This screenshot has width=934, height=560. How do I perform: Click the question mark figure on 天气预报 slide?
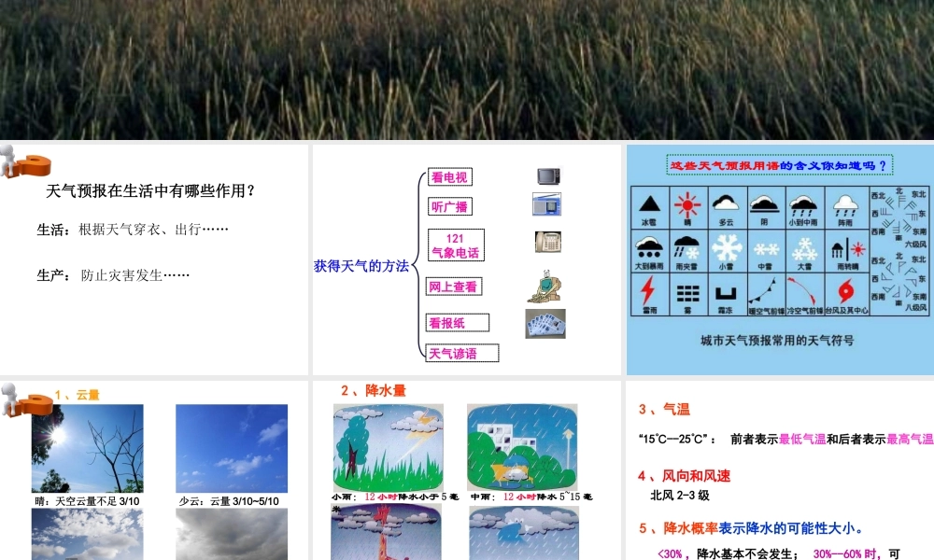[x=24, y=161]
